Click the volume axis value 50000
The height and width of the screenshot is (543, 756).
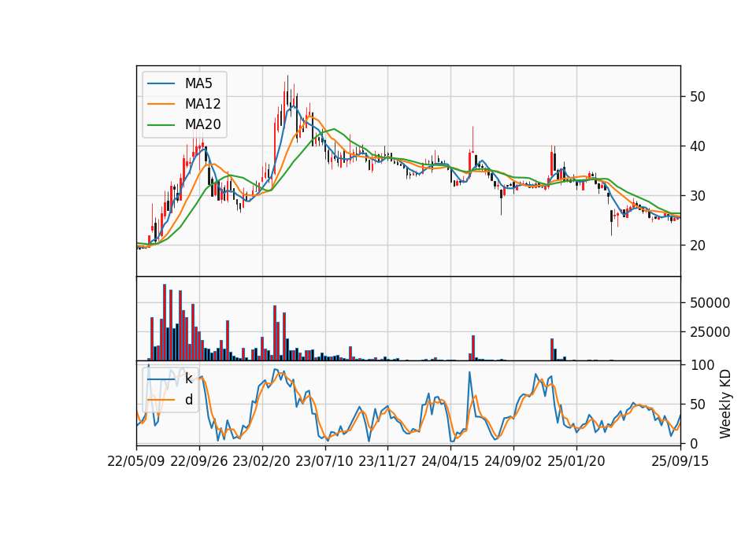pyautogui.click(x=710, y=303)
